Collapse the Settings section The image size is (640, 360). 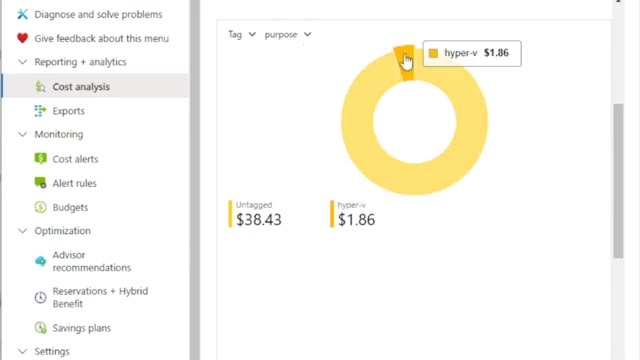pyautogui.click(x=22, y=351)
